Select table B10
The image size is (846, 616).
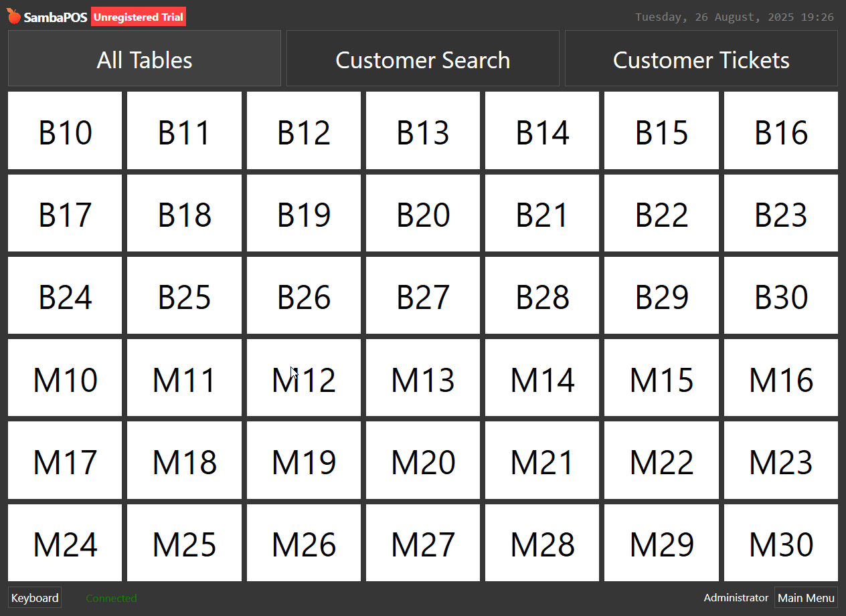pyautogui.click(x=65, y=131)
